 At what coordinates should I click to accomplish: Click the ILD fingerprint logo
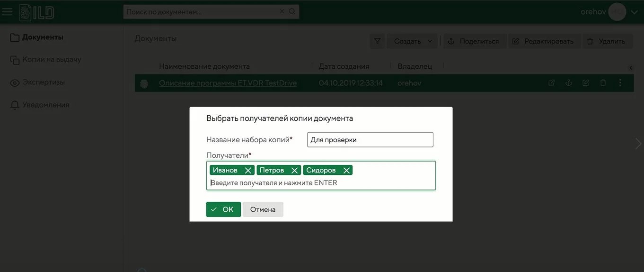tap(36, 12)
